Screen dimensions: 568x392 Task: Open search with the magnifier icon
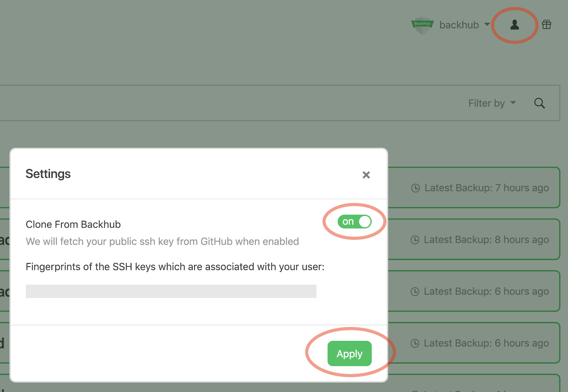(539, 103)
